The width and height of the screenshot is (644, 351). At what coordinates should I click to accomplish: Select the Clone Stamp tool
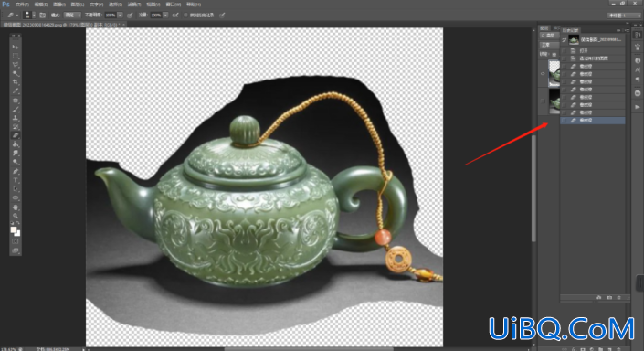click(16, 118)
